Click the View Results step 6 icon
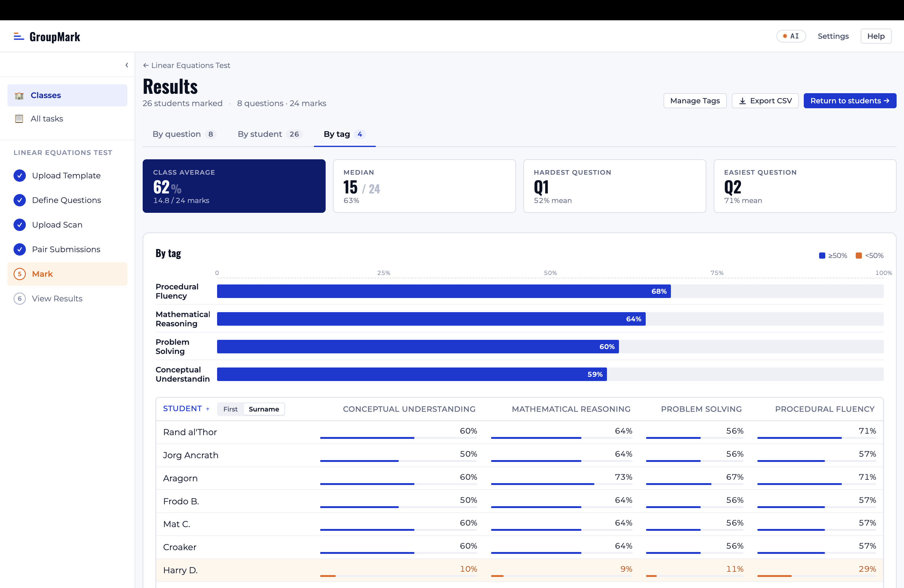 20,299
